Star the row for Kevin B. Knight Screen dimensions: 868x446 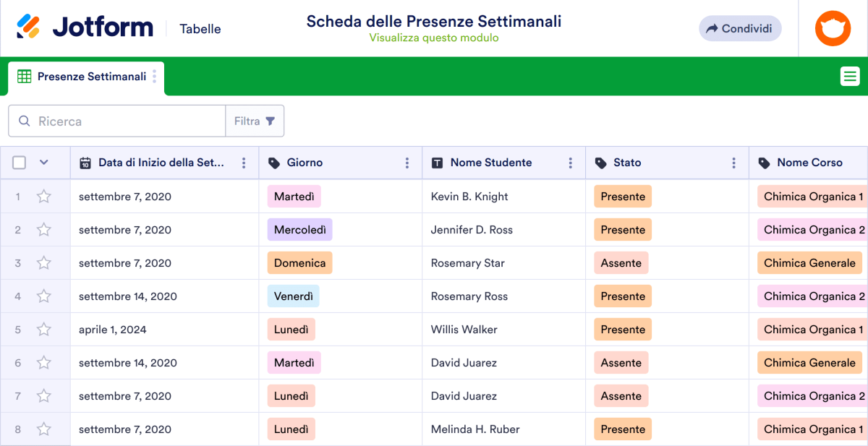tap(43, 196)
